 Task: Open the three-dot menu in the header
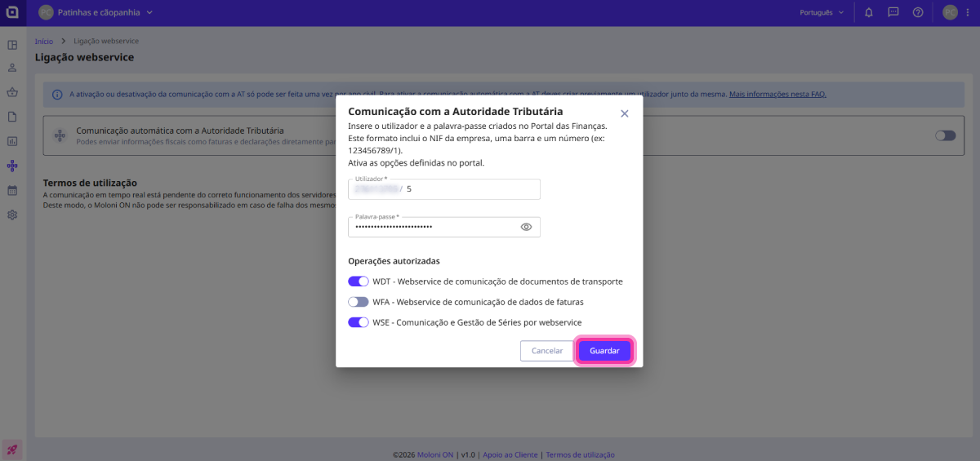click(968, 12)
